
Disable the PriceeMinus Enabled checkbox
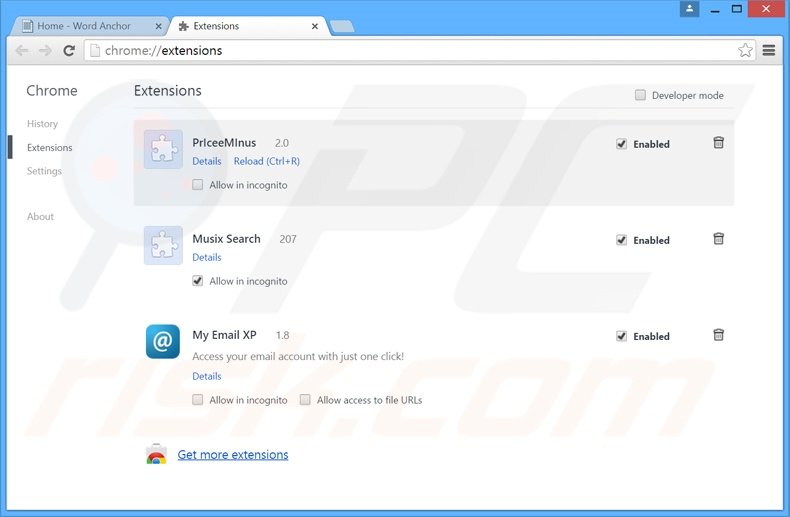pyautogui.click(x=622, y=144)
